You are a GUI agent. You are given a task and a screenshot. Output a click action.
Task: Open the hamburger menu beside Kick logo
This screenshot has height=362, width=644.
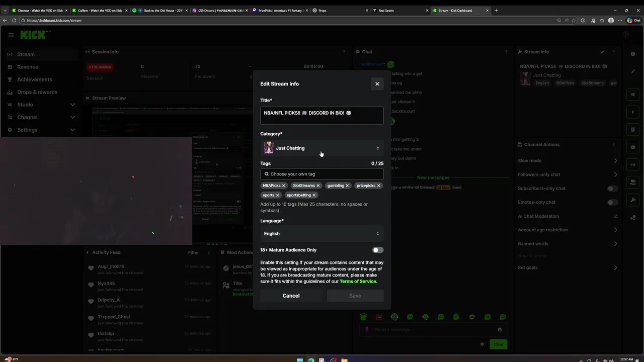coord(11,35)
